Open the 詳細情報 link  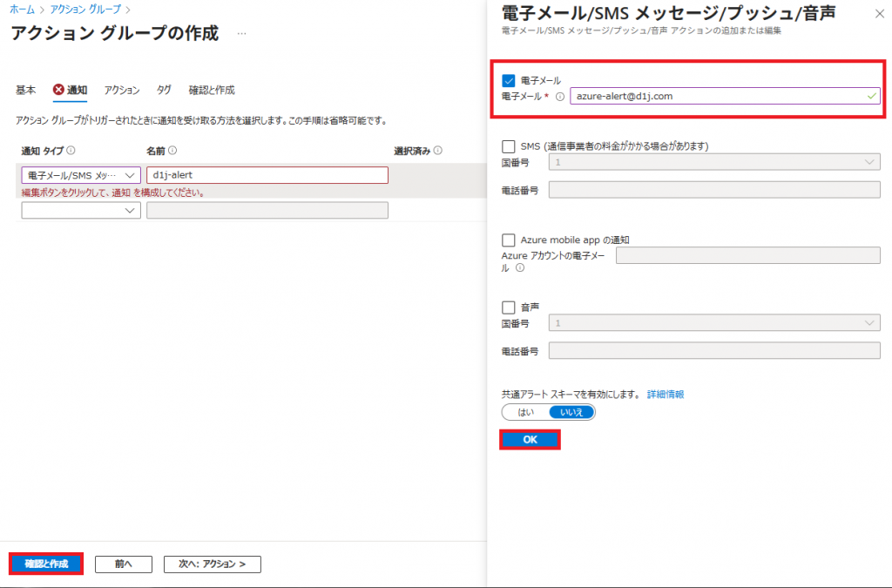666,394
